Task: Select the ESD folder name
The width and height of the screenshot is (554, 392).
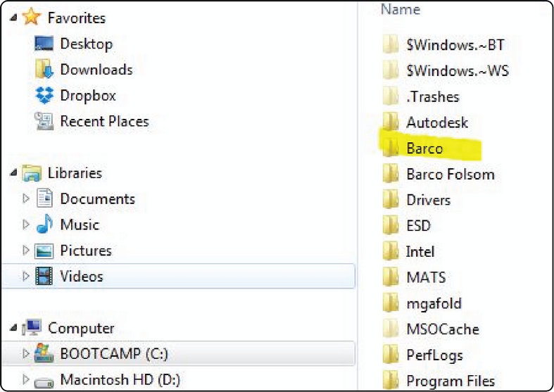Action: point(419,226)
